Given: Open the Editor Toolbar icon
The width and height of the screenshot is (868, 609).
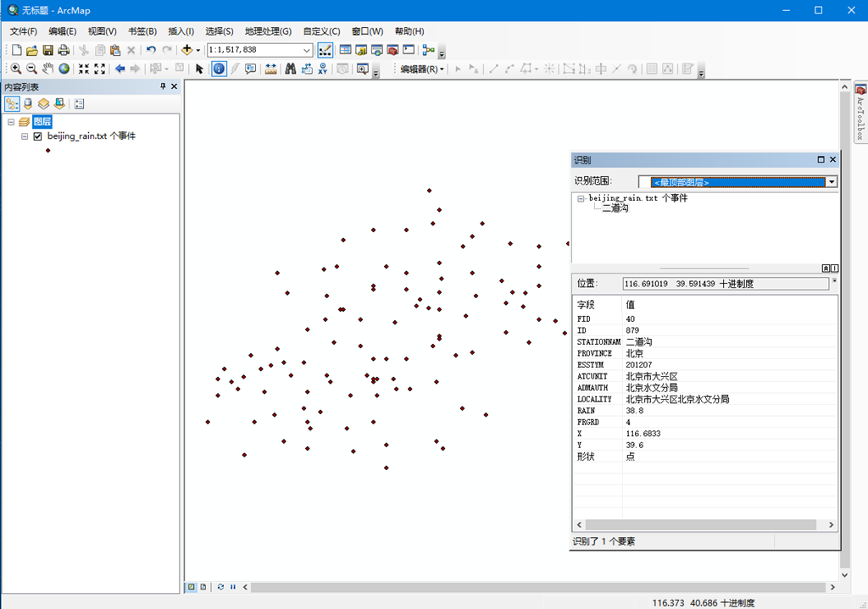Looking at the screenshot, I should click(x=325, y=50).
